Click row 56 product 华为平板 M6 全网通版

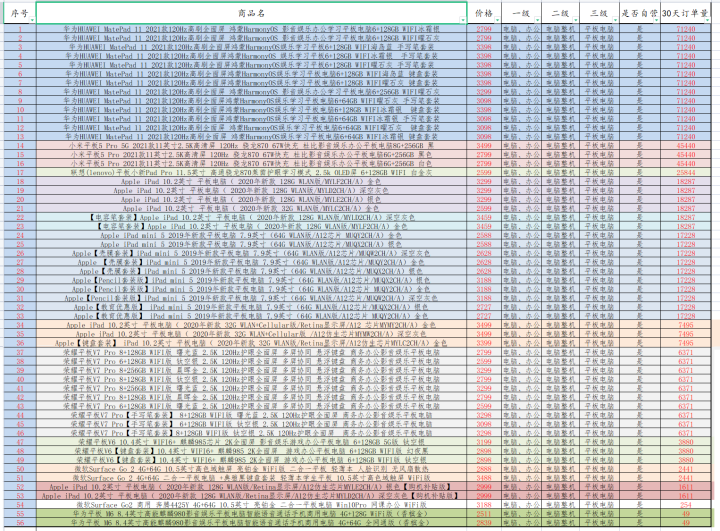[x=252, y=523]
